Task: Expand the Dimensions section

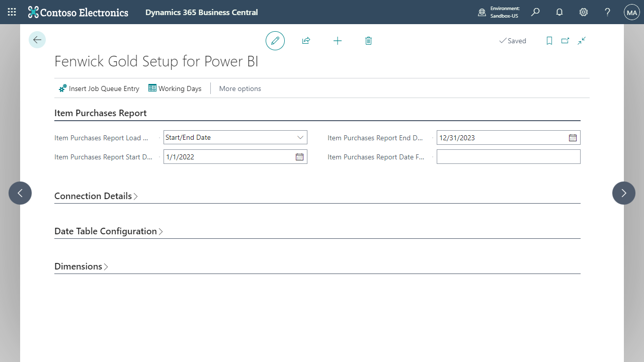Action: pos(81,266)
